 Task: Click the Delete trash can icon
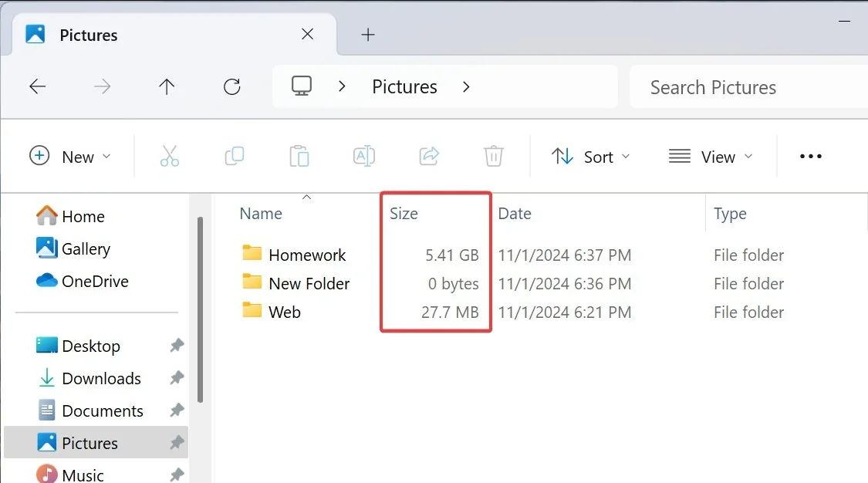(494, 157)
